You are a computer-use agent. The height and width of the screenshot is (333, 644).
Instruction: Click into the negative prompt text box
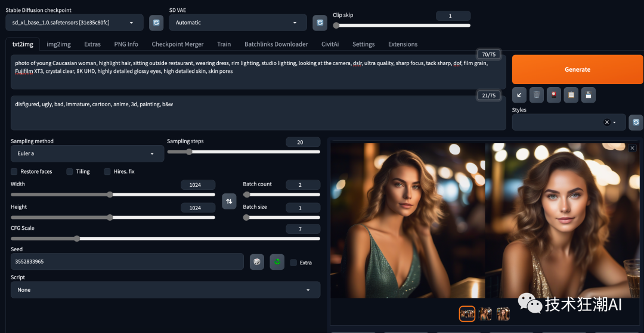pyautogui.click(x=258, y=113)
